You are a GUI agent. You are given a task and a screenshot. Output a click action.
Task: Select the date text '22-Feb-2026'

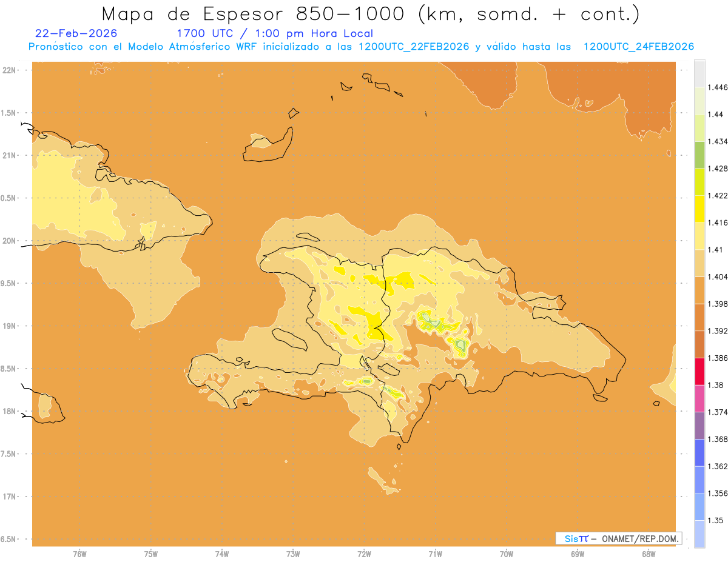coord(76,33)
